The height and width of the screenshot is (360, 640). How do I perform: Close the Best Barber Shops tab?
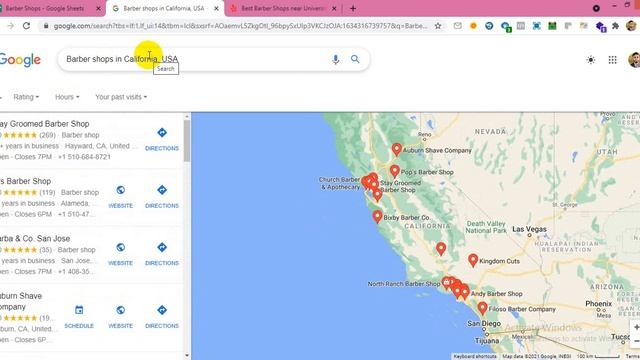click(334, 8)
